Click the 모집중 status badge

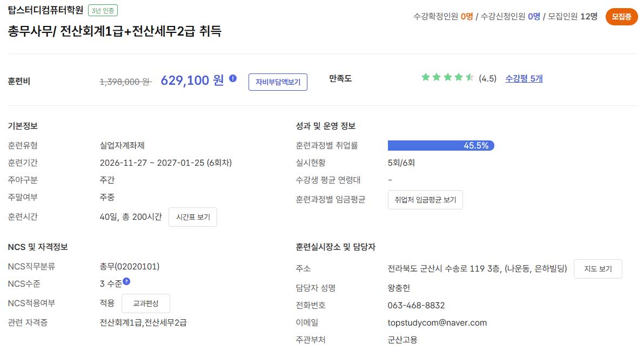[621, 17]
